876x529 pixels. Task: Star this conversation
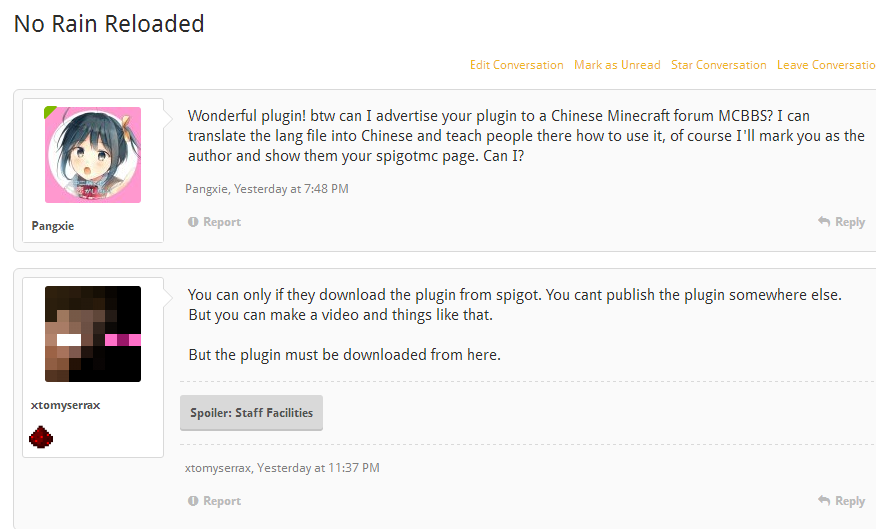pos(718,65)
